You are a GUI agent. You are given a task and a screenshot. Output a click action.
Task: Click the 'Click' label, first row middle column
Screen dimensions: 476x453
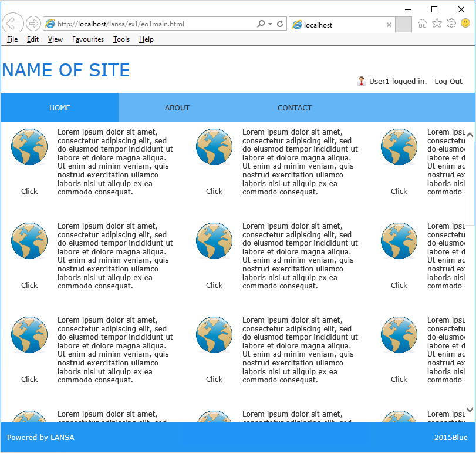(214, 192)
